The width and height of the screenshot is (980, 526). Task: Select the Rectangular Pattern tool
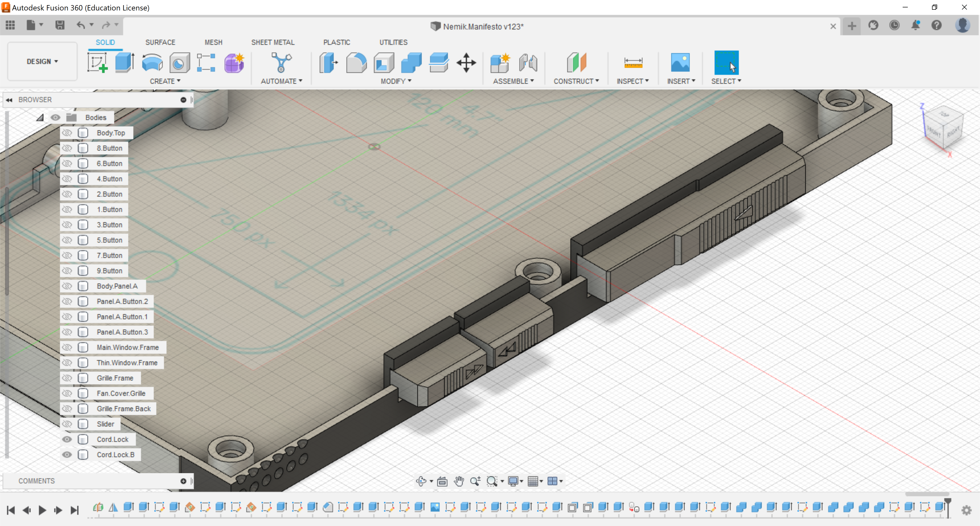206,63
